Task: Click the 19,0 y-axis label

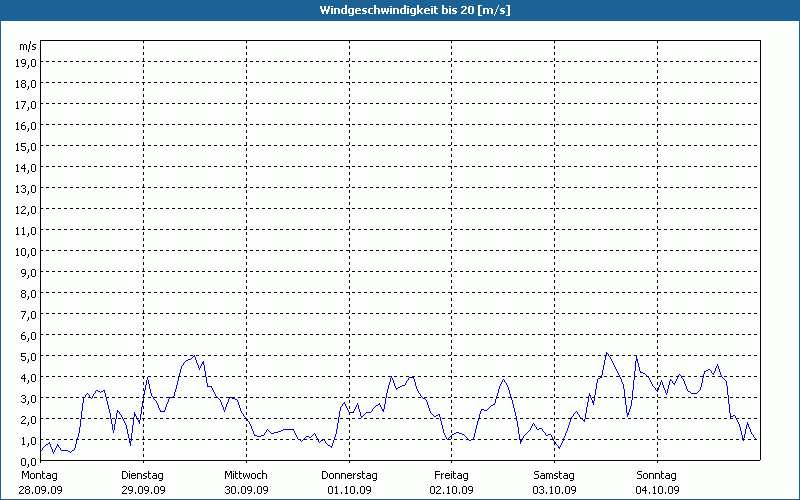Action: pos(26,63)
